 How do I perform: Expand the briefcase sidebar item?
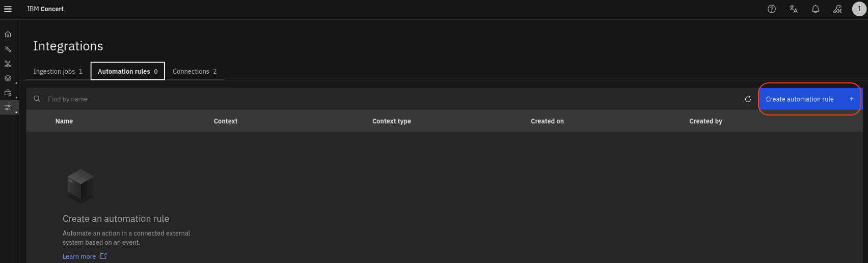point(8,93)
